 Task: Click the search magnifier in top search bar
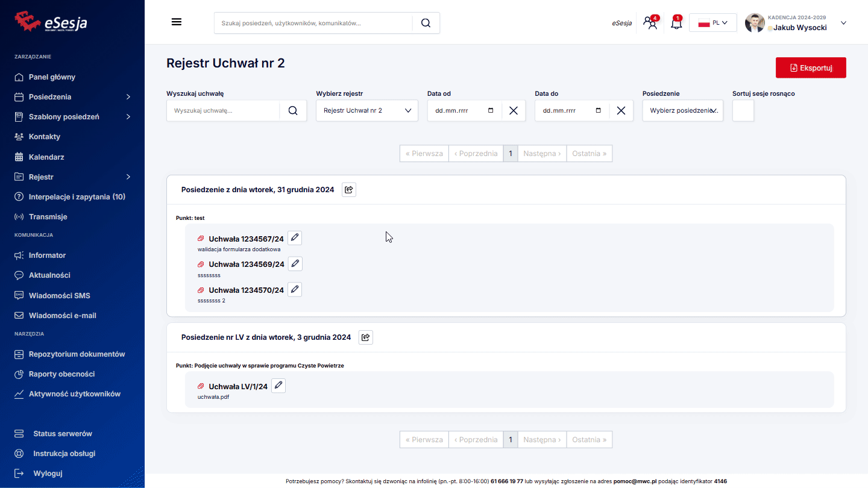pyautogui.click(x=426, y=23)
